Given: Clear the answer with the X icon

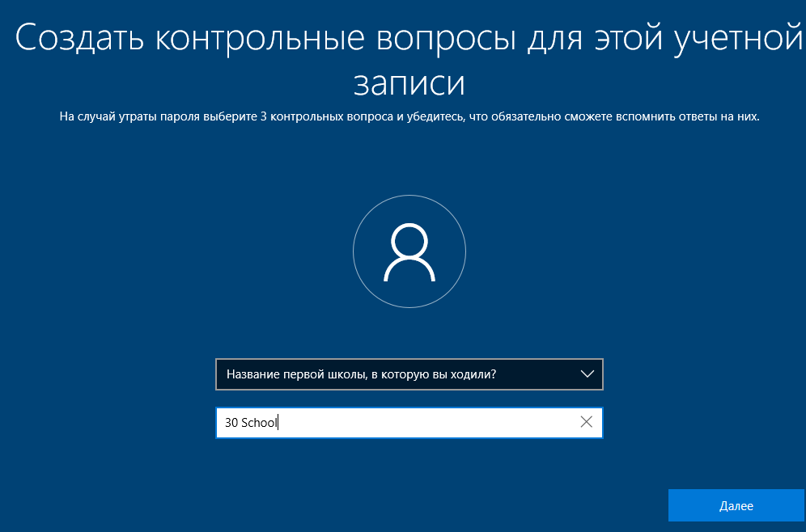Looking at the screenshot, I should [587, 422].
